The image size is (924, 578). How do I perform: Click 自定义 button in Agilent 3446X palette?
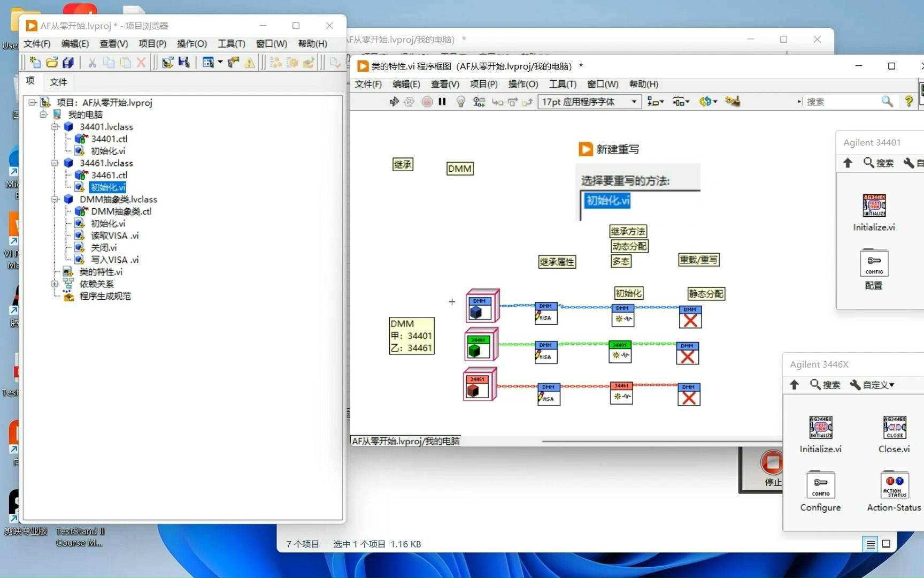pos(872,385)
